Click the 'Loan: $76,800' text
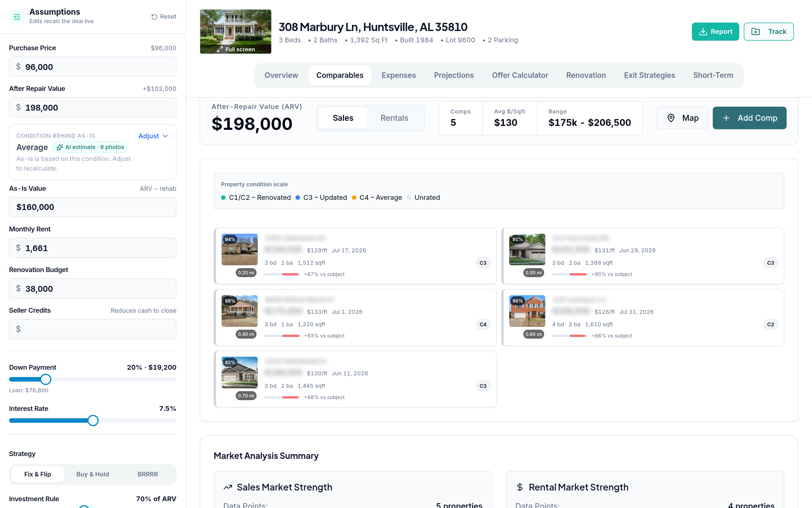 (x=28, y=390)
